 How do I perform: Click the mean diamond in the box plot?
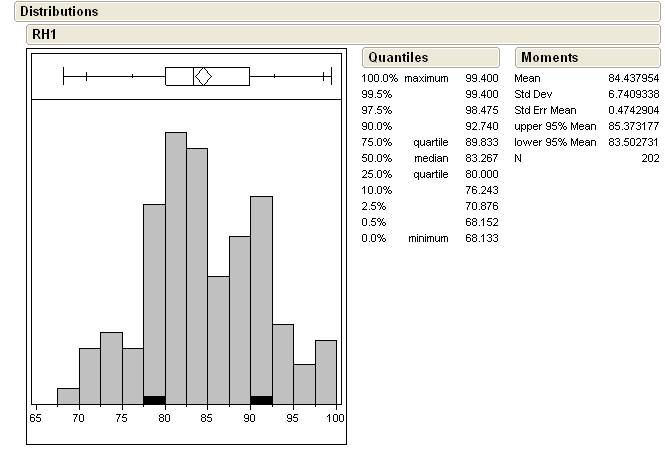tap(203, 76)
